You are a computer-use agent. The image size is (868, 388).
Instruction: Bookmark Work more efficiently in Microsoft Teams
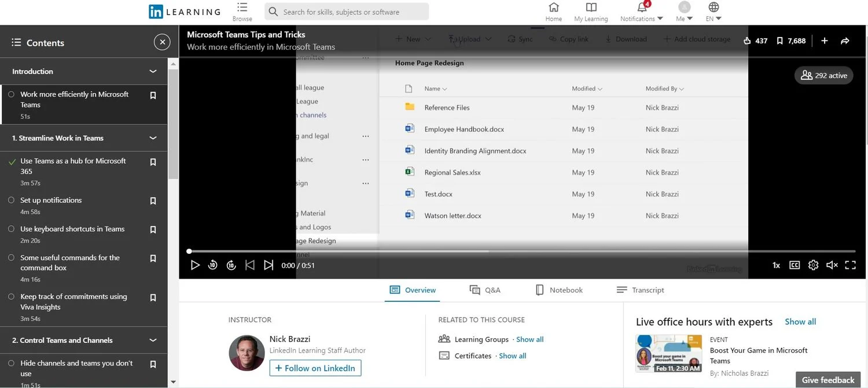(153, 95)
